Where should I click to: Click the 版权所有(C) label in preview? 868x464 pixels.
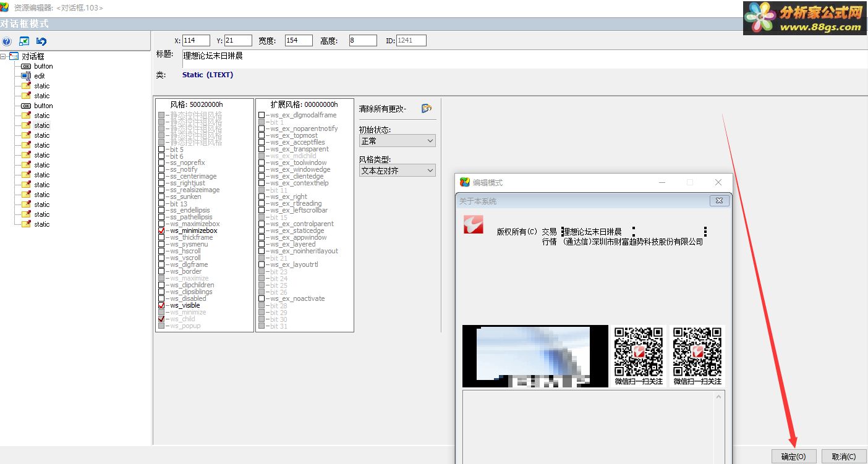tap(517, 232)
